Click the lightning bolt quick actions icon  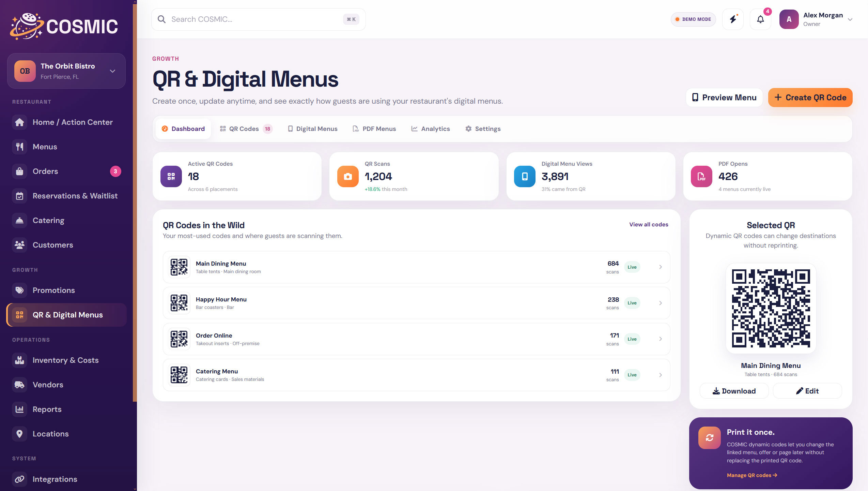click(733, 19)
